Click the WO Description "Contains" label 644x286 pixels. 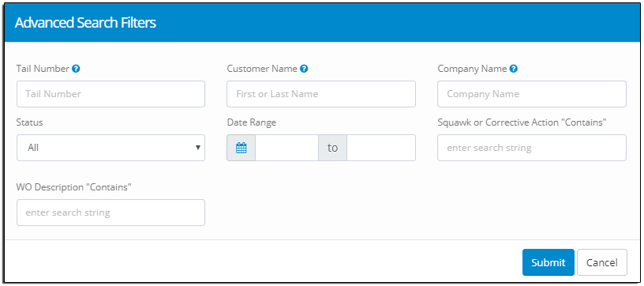tap(74, 187)
